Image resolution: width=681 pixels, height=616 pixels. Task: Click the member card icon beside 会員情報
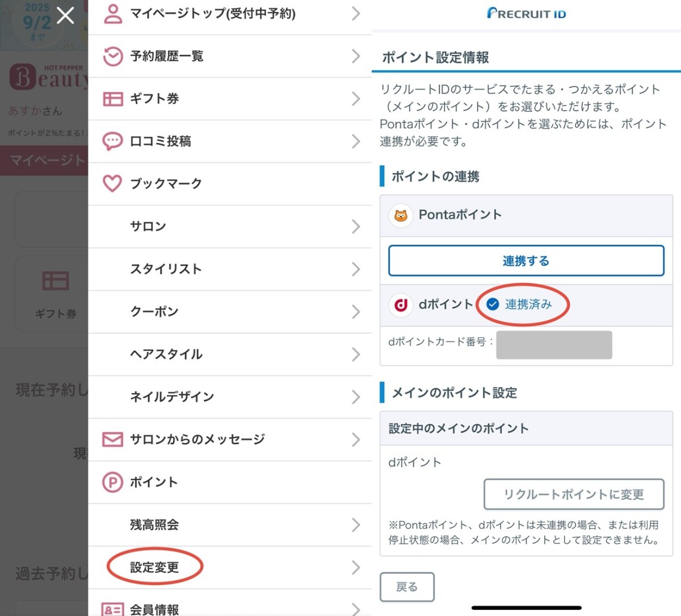click(112, 606)
